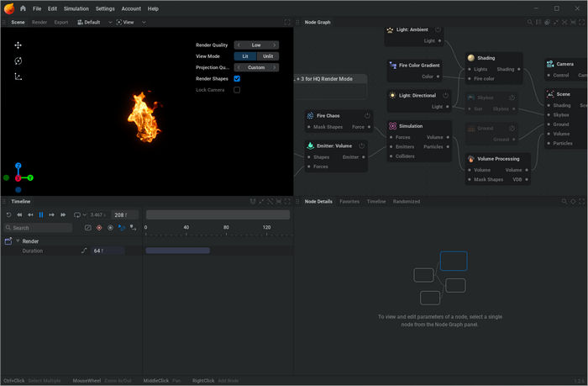This screenshot has height=386, width=588.
Task: Open the Simulation menu
Action: [x=76, y=8]
